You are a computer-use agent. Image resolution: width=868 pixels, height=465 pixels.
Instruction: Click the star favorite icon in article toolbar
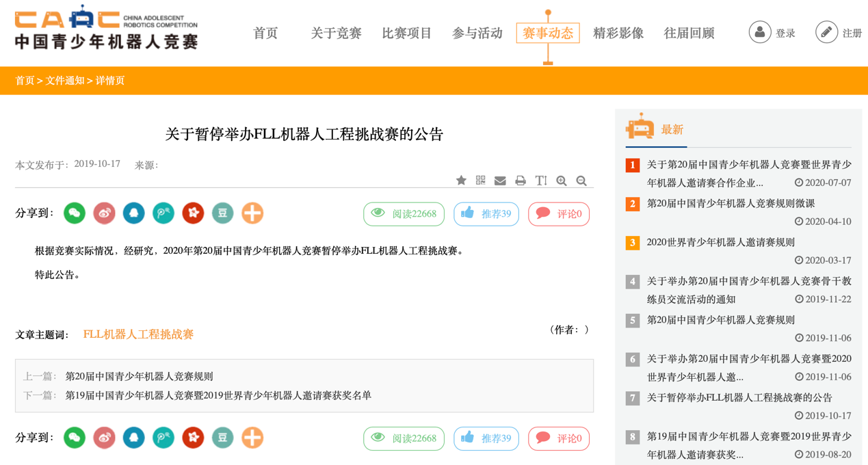tap(461, 181)
